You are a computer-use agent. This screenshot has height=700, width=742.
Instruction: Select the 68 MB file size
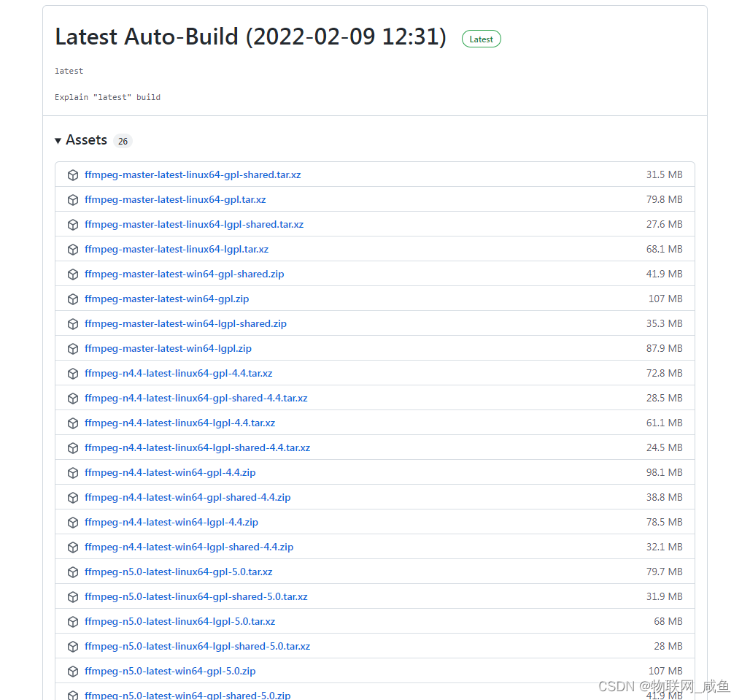tap(668, 621)
